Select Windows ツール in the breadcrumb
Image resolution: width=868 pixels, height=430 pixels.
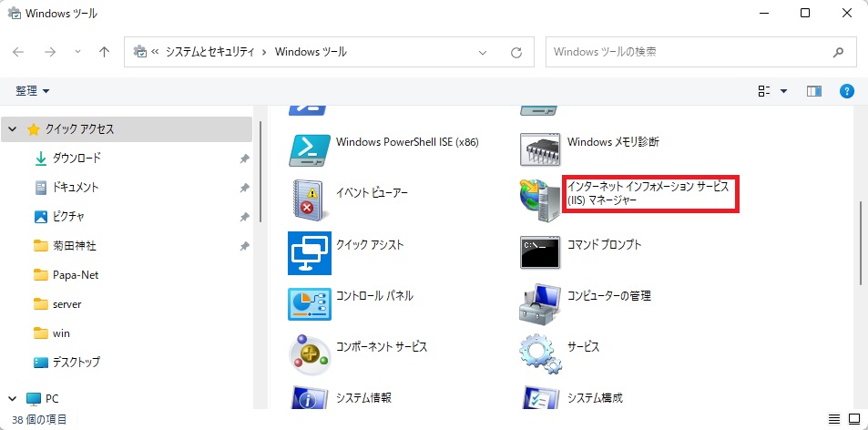click(x=311, y=52)
